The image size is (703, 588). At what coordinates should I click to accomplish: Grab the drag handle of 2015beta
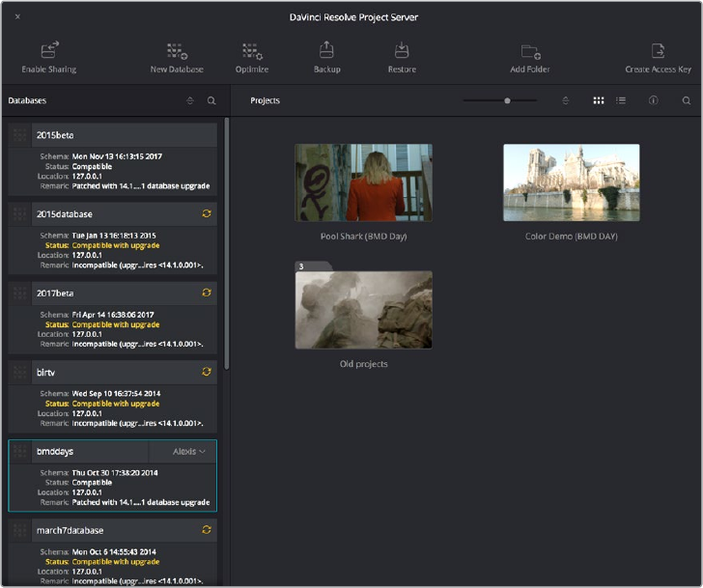19,135
